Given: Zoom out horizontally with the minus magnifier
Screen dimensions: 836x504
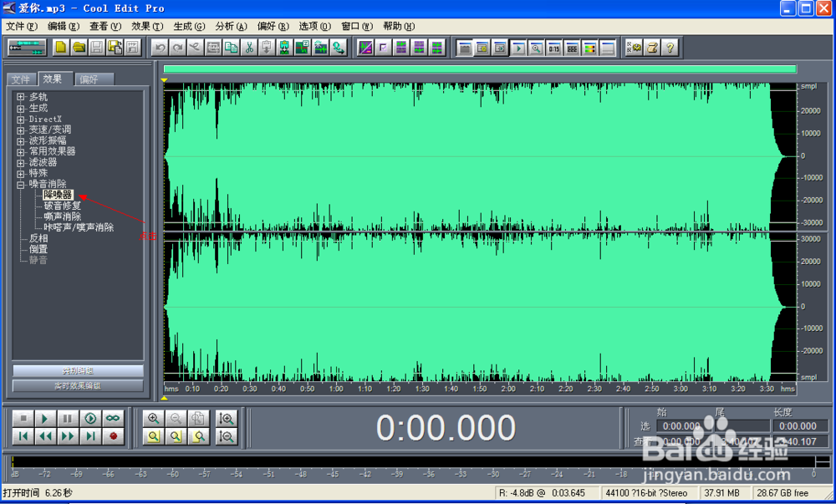Looking at the screenshot, I should (x=176, y=418).
